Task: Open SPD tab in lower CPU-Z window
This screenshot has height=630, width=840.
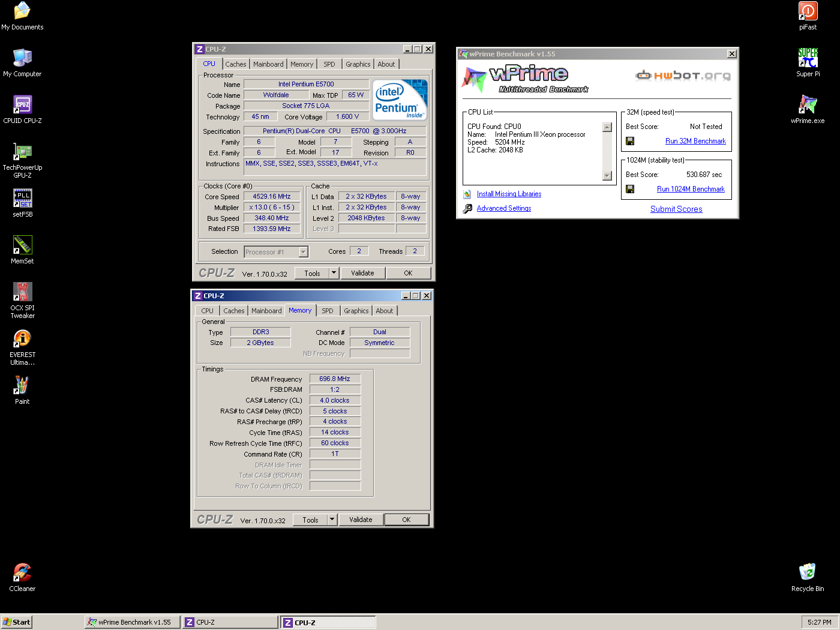Action: coord(328,311)
